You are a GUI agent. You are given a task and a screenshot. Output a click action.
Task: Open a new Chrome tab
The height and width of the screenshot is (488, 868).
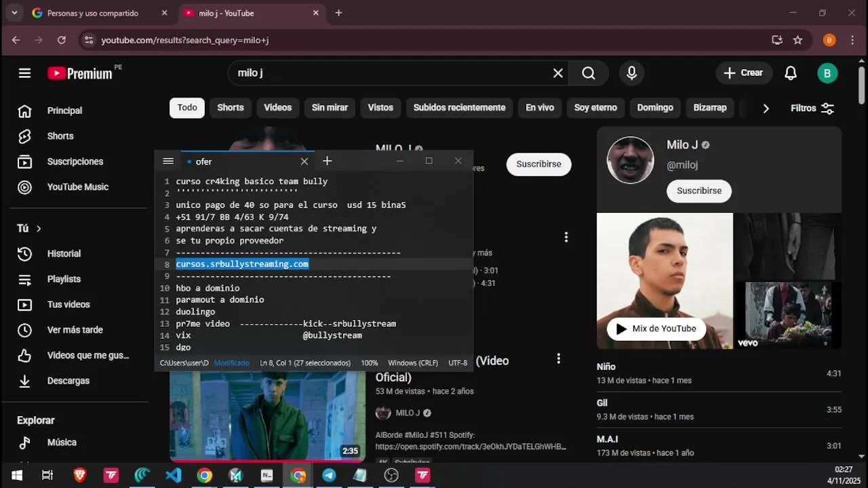tap(338, 13)
